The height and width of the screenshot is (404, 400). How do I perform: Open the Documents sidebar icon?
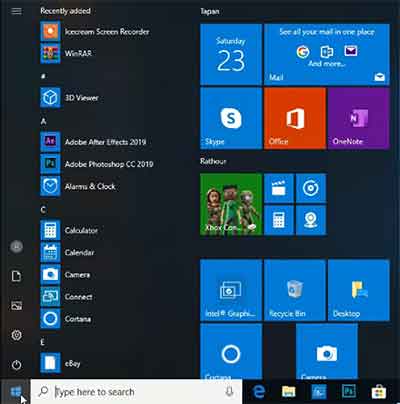[17, 276]
